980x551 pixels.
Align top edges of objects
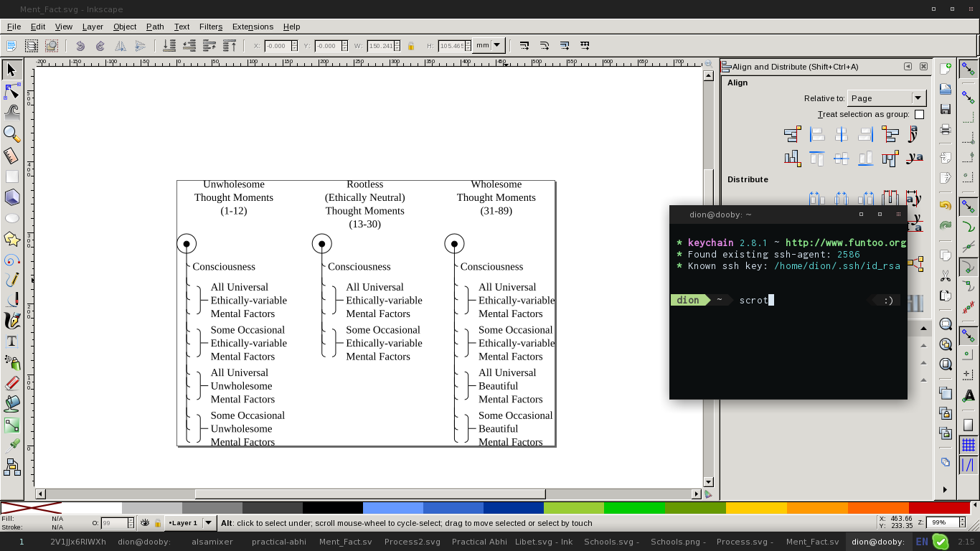tap(816, 158)
